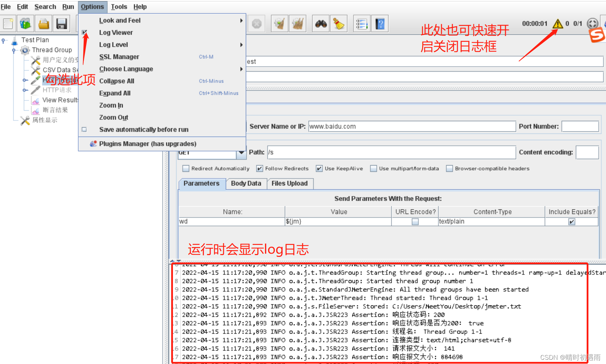Select the Thread Group tree item
606x364 pixels.
[x=52, y=50]
